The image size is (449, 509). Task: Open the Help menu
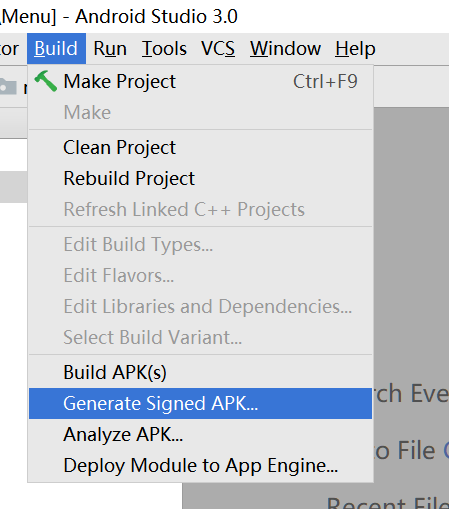(355, 49)
